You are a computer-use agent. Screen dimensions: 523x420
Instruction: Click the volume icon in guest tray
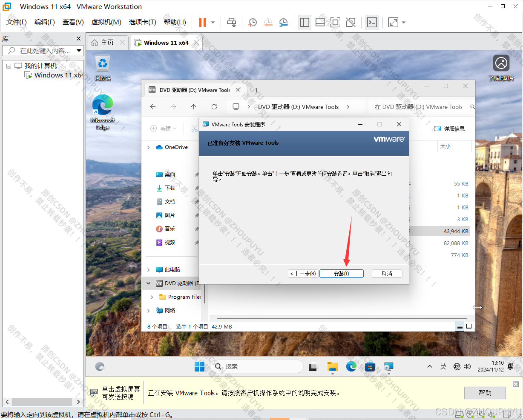(x=467, y=366)
